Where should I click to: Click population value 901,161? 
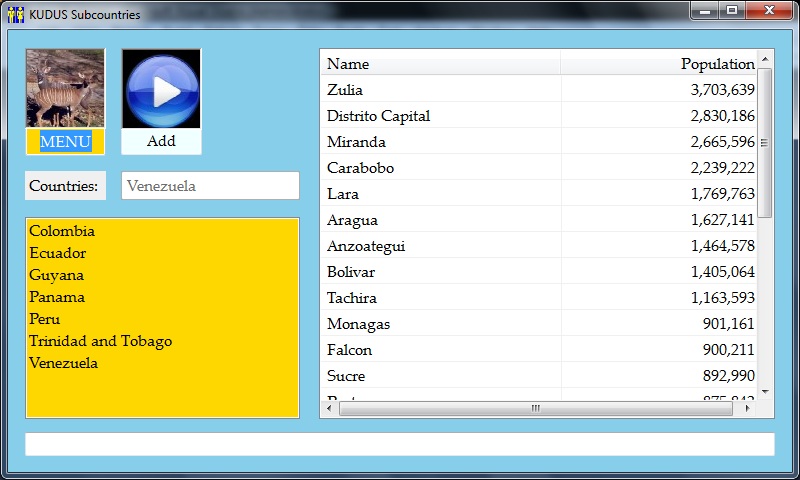729,324
